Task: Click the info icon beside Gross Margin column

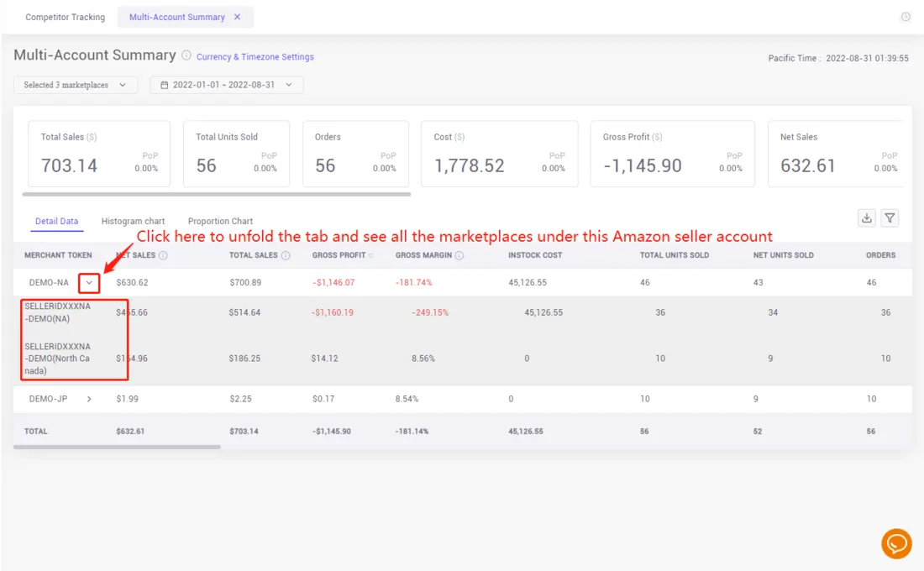Action: tap(458, 255)
